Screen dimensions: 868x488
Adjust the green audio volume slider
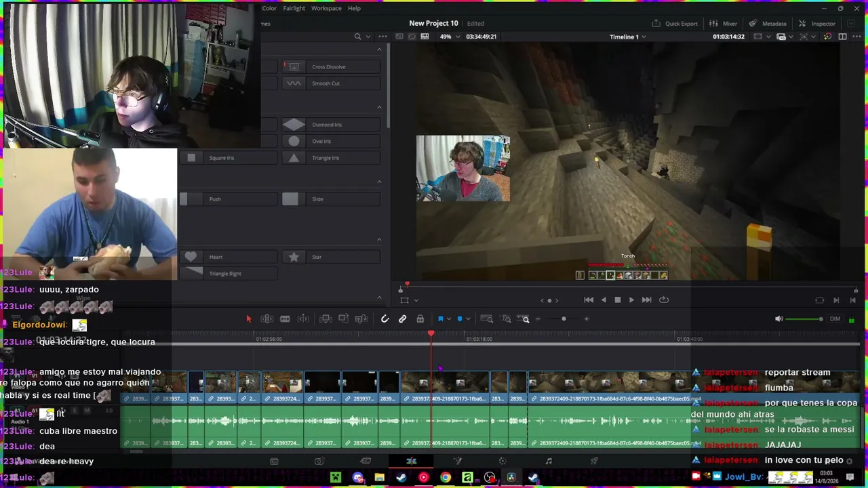click(804, 319)
